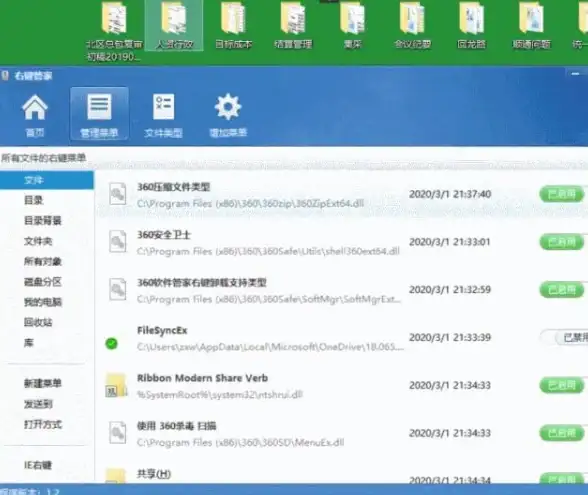
Task: Select the 北区总包复审 desktop folder
Action: (x=114, y=32)
